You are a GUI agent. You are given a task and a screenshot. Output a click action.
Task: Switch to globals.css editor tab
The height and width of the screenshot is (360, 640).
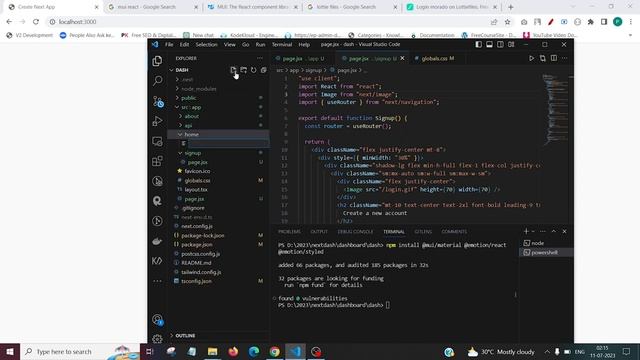tap(437, 58)
